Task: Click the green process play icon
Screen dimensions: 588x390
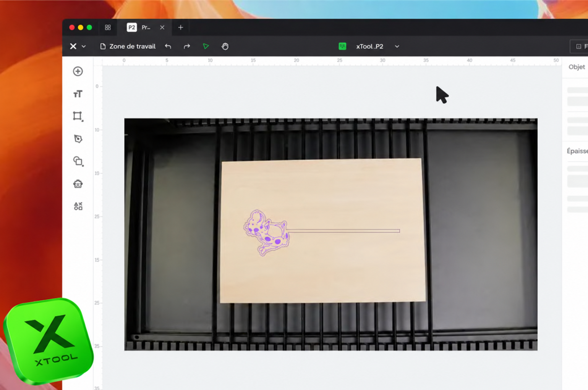Action: pos(206,46)
